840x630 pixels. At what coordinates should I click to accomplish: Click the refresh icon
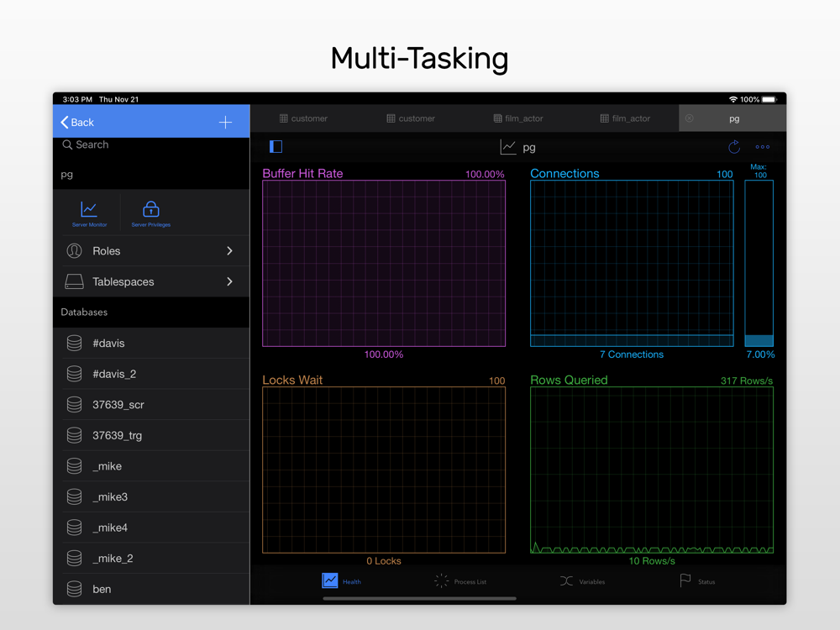tap(734, 147)
